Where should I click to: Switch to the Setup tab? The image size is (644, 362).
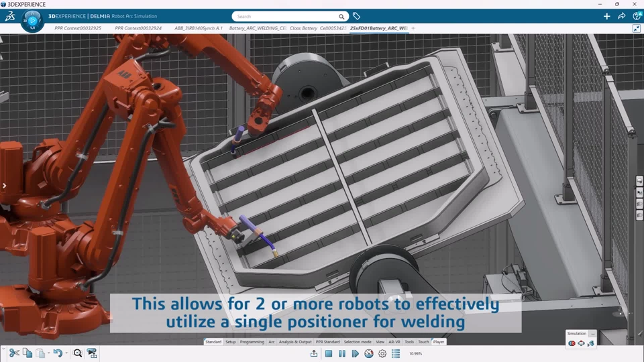[230, 341]
